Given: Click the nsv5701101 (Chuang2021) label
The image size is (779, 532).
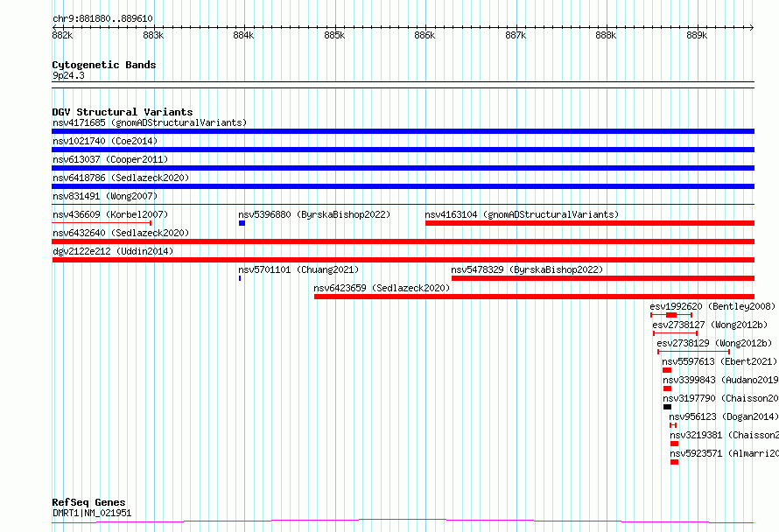Looking at the screenshot, I should point(298,269).
